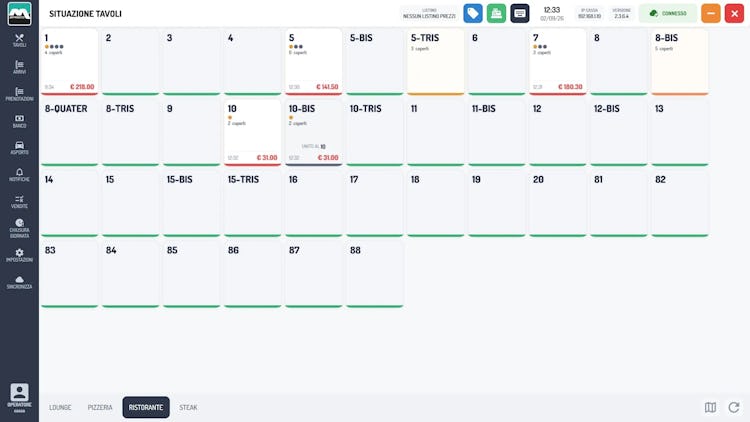Open the Arrivi sidebar icon
750x422 pixels.
tap(19, 67)
